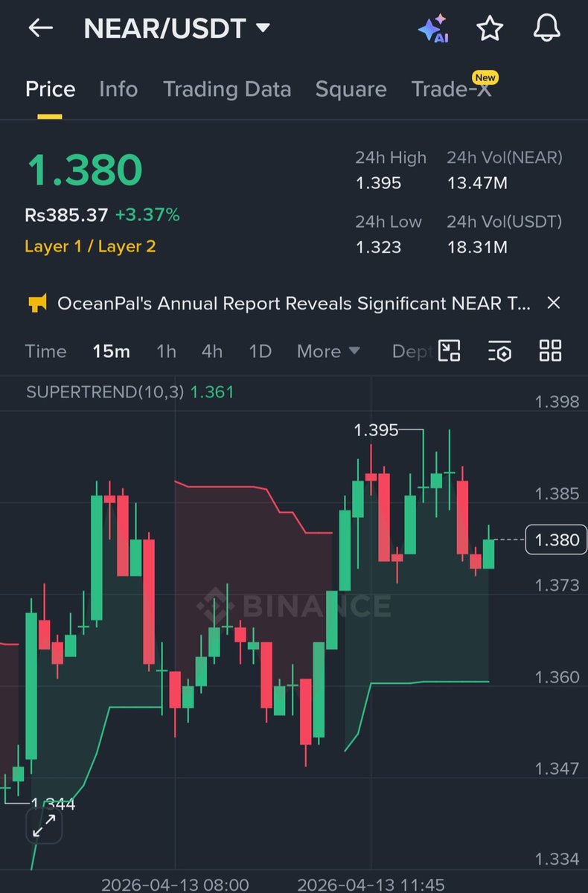Add NEAR/USDT to favorites with star
Screen dimensions: 588x893
490,28
